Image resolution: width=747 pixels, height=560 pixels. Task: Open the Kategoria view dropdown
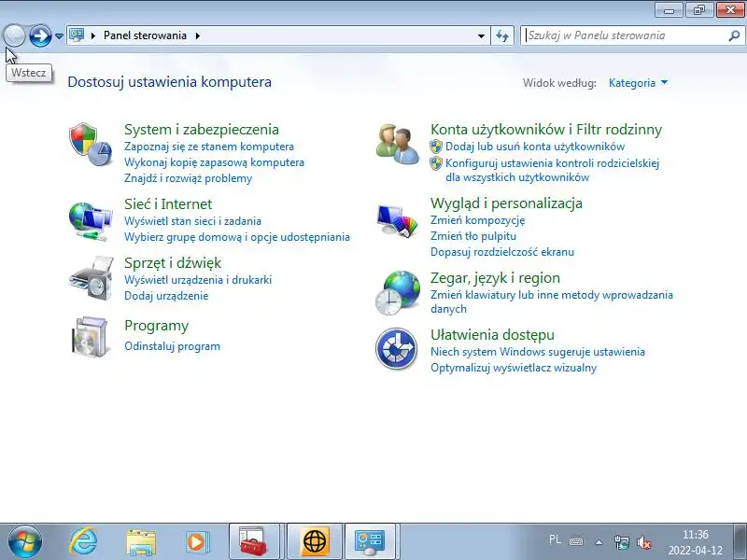638,83
